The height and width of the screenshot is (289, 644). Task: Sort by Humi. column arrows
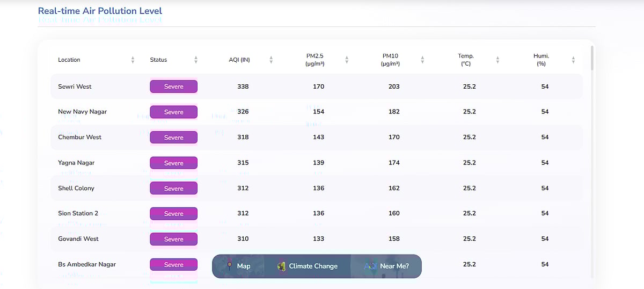tap(573, 60)
